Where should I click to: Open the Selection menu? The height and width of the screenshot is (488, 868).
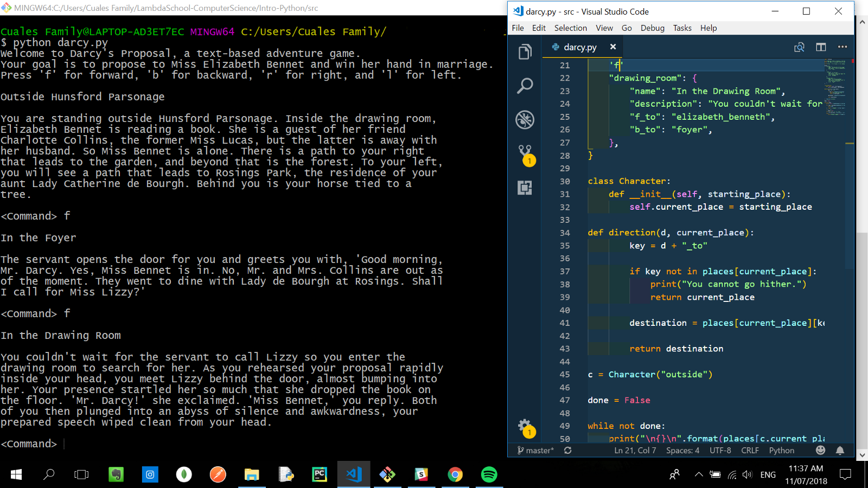click(x=570, y=28)
